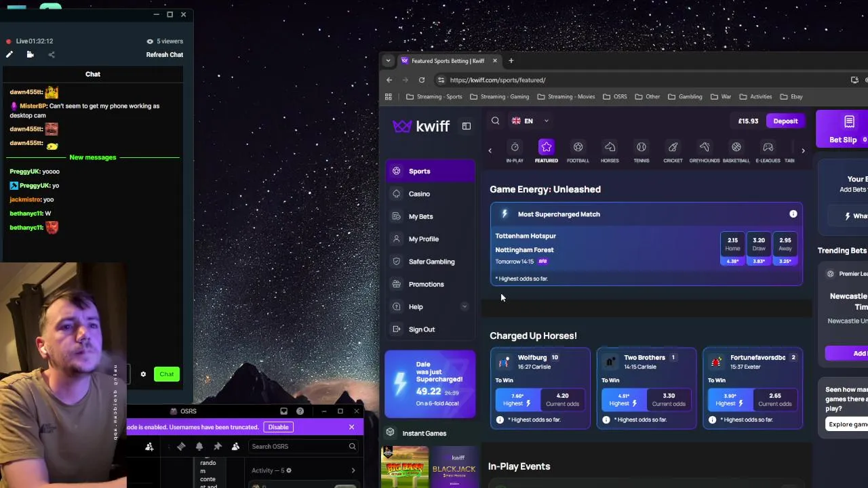Open the Horses category icon
Screen dimensions: 868x488
click(x=610, y=147)
